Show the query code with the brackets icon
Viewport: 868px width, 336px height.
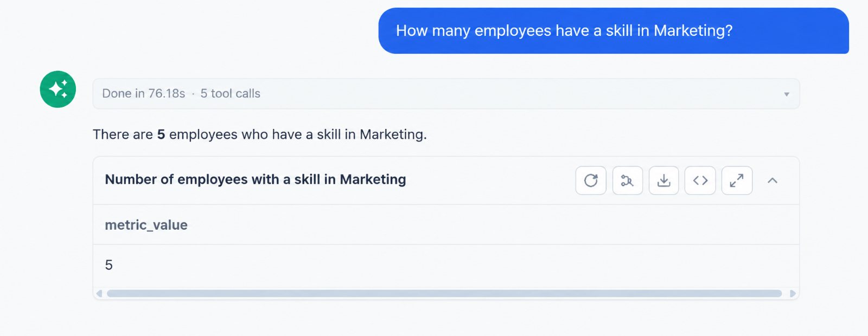(x=700, y=180)
